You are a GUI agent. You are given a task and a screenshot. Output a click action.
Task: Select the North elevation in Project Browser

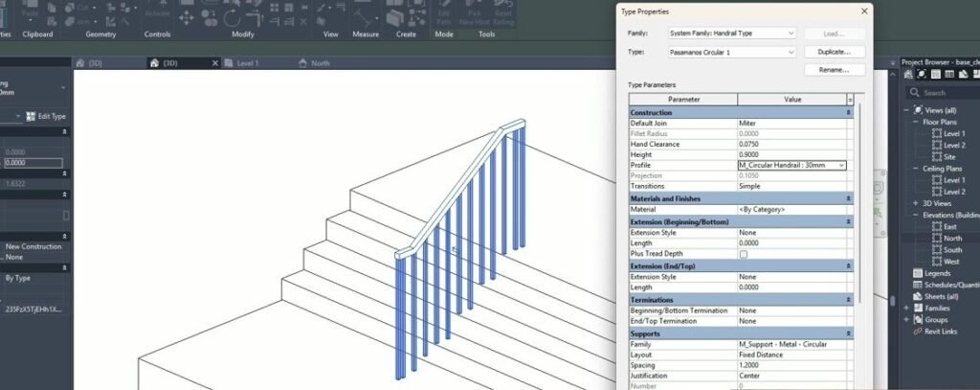(952, 239)
